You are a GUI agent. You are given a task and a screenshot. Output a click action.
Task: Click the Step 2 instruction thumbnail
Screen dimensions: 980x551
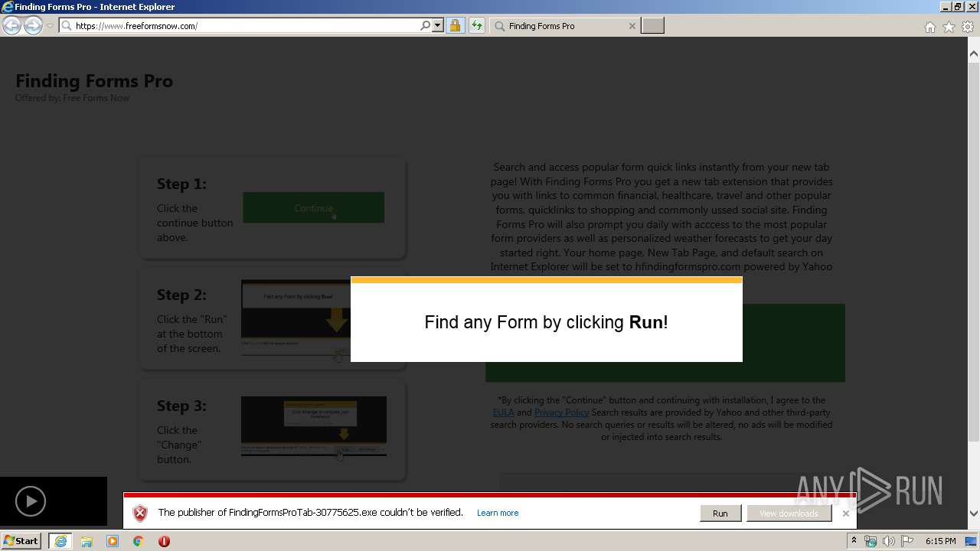point(296,318)
